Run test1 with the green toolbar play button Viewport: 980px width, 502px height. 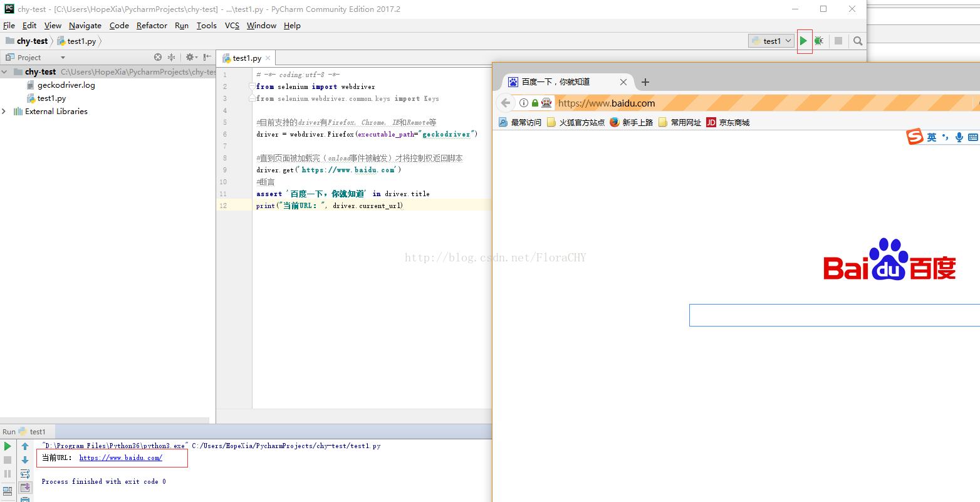click(803, 41)
